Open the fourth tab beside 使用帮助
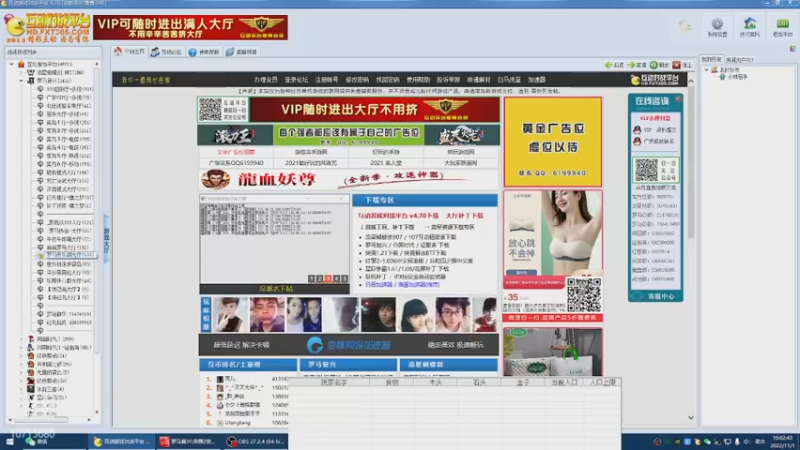 pos(241,52)
